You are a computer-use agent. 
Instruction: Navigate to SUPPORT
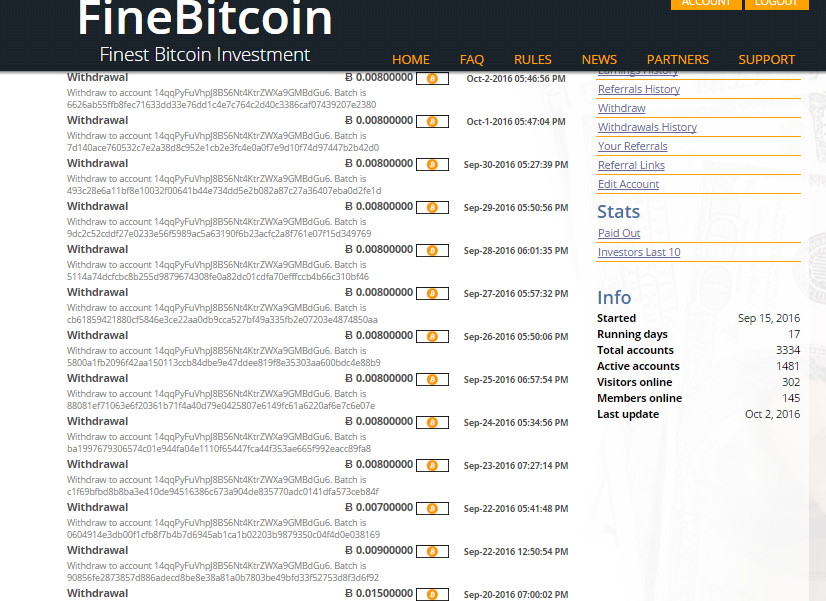(766, 60)
